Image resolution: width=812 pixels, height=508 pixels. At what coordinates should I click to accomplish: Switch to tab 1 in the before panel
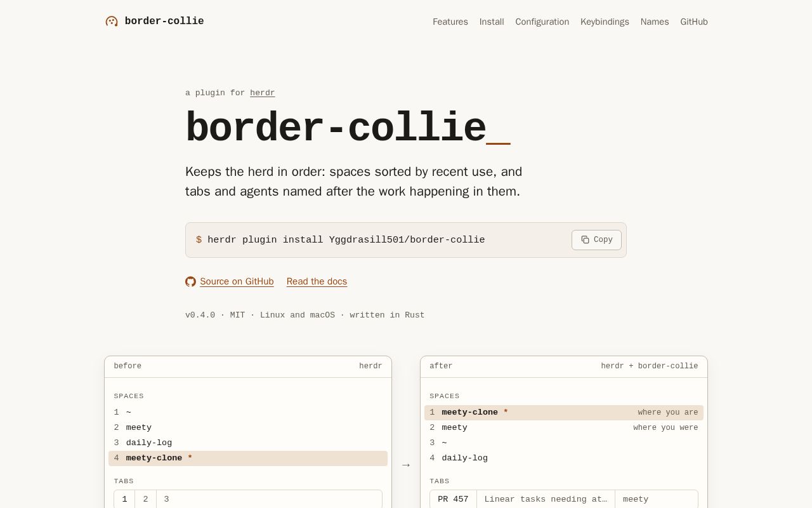pyautogui.click(x=124, y=499)
